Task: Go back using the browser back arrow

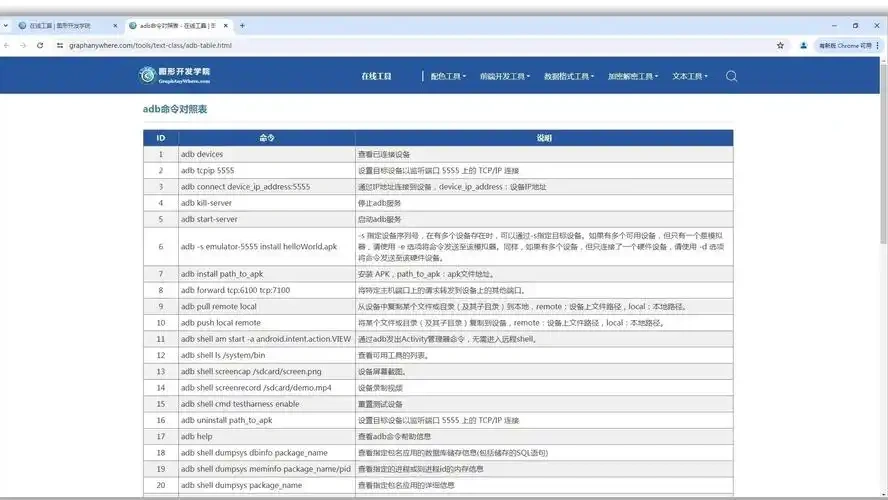Action: point(7,45)
